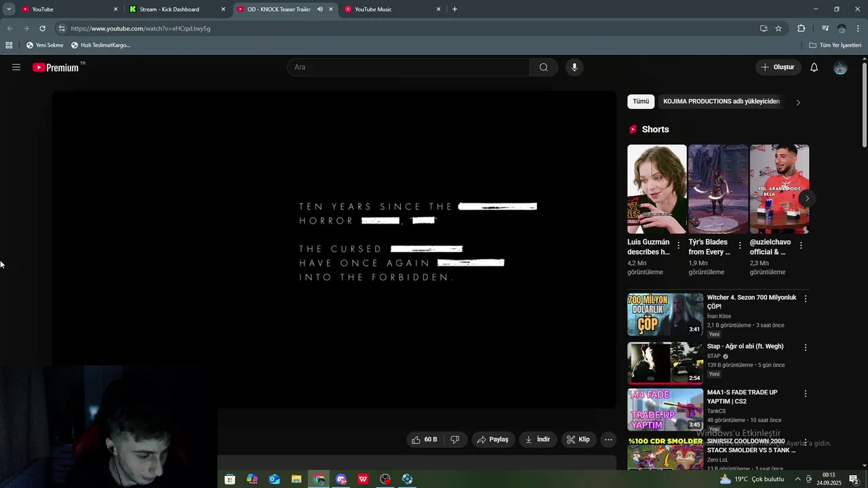
Task: Open options for M4A1-S Fade Trade Up video
Action: (x=806, y=393)
